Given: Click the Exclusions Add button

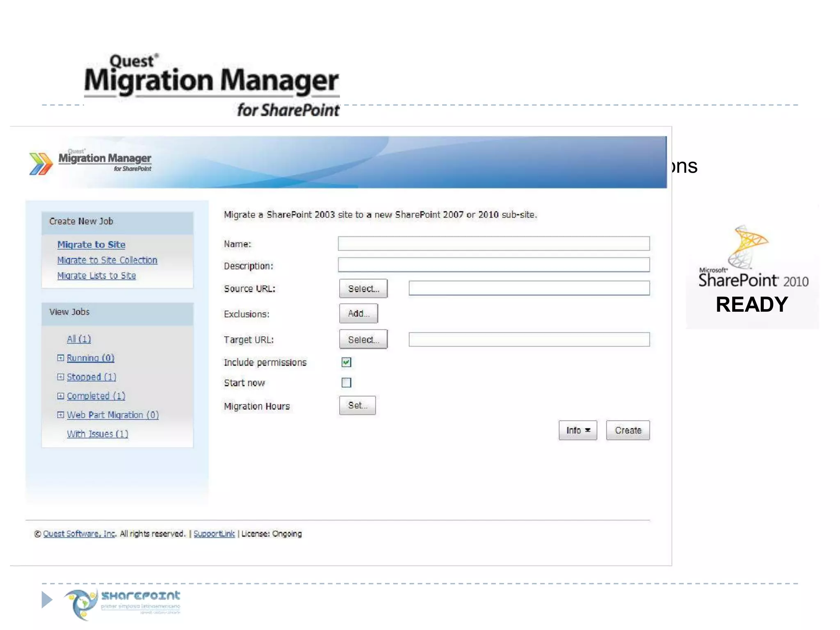Looking at the screenshot, I should coord(358,313).
